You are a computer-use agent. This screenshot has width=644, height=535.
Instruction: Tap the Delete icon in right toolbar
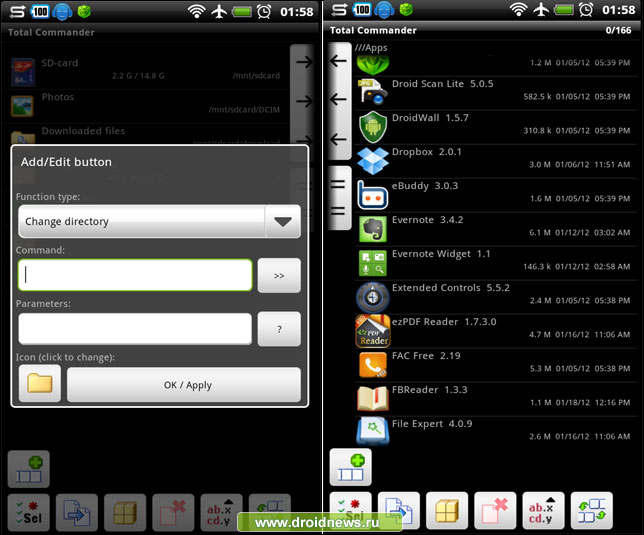[x=495, y=510]
